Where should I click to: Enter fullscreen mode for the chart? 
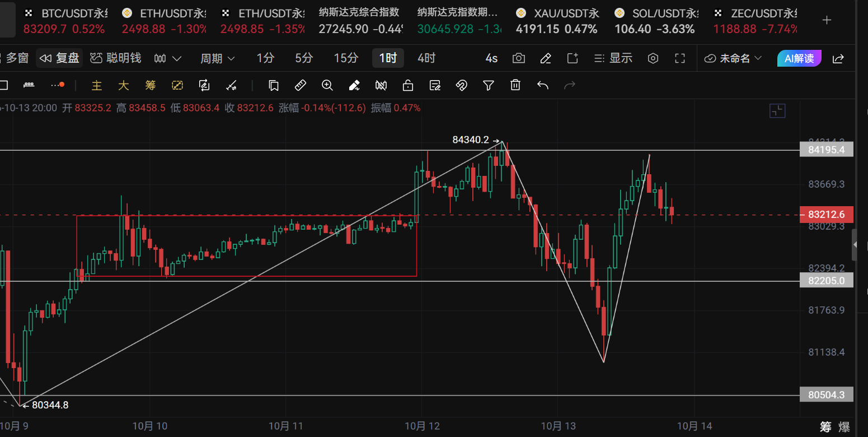(680, 58)
